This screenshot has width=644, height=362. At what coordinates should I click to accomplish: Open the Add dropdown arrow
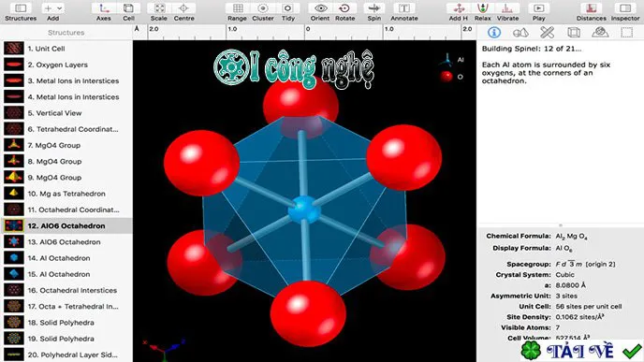click(x=60, y=8)
